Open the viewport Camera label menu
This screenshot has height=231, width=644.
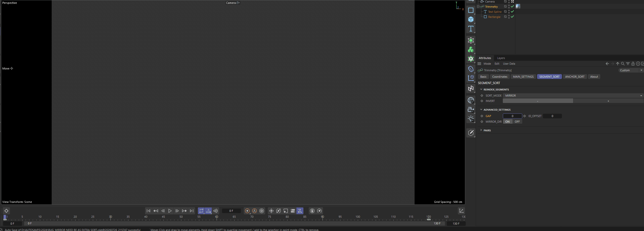click(x=233, y=3)
